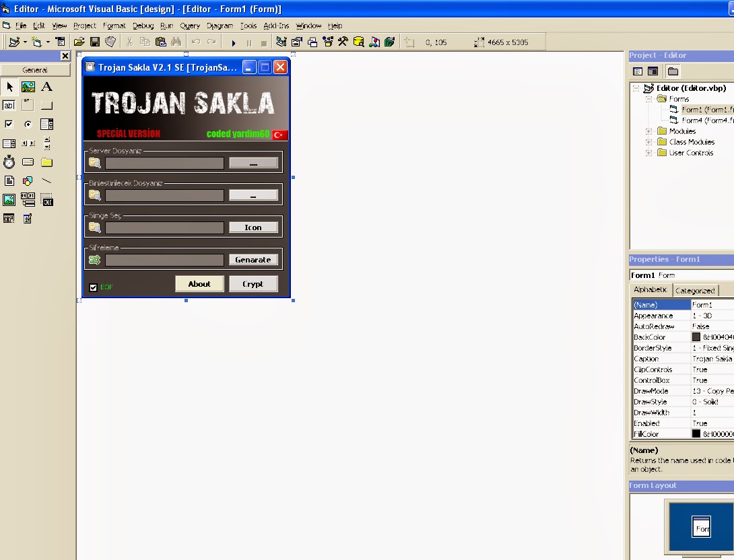The image size is (734, 560).
Task: Click the BackColor swatch in Properties
Action: click(696, 337)
